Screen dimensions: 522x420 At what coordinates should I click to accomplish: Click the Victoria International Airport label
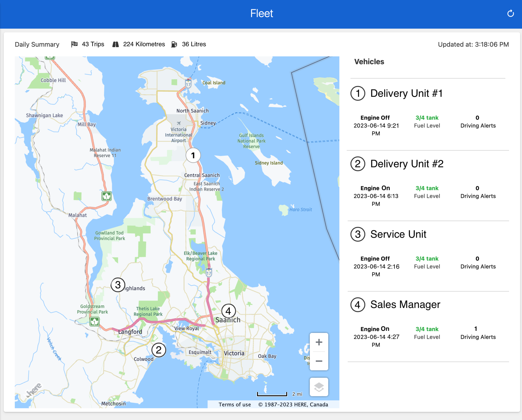coord(178,135)
